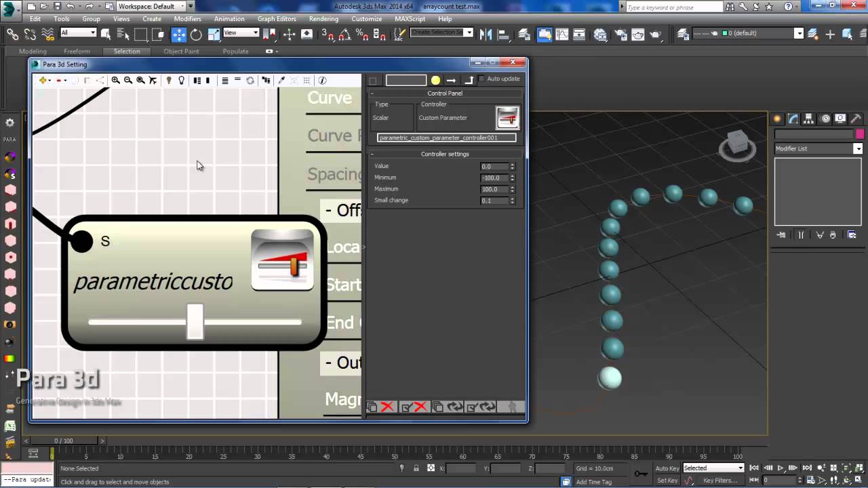868x488 pixels.
Task: Increase the Minimum value spinner
Action: [x=512, y=176]
